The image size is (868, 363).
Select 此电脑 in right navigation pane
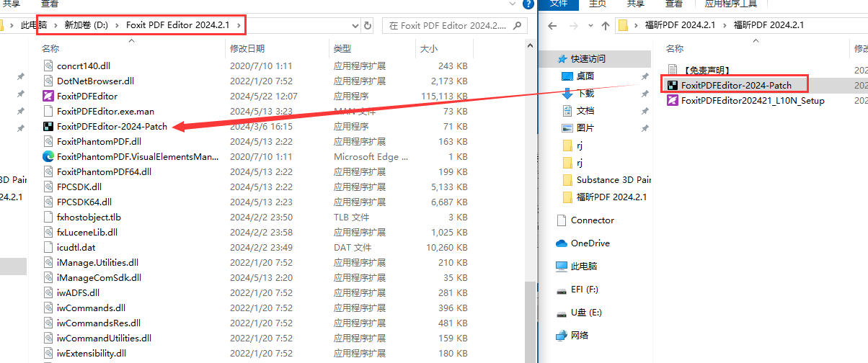tap(584, 266)
